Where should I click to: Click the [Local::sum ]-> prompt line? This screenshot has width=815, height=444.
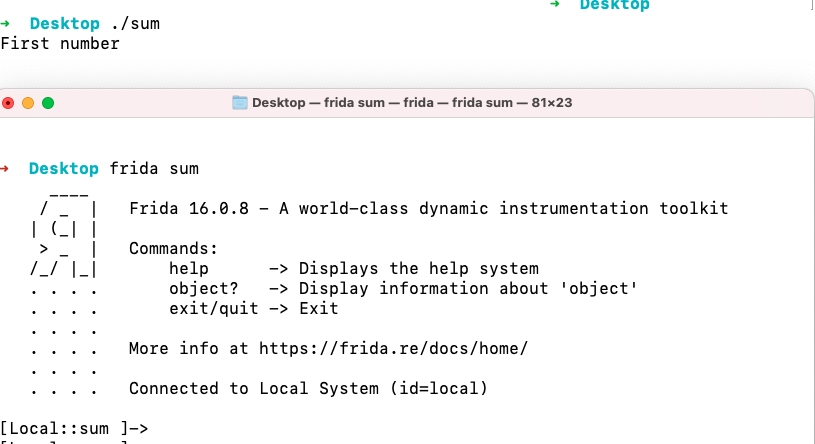pos(74,428)
